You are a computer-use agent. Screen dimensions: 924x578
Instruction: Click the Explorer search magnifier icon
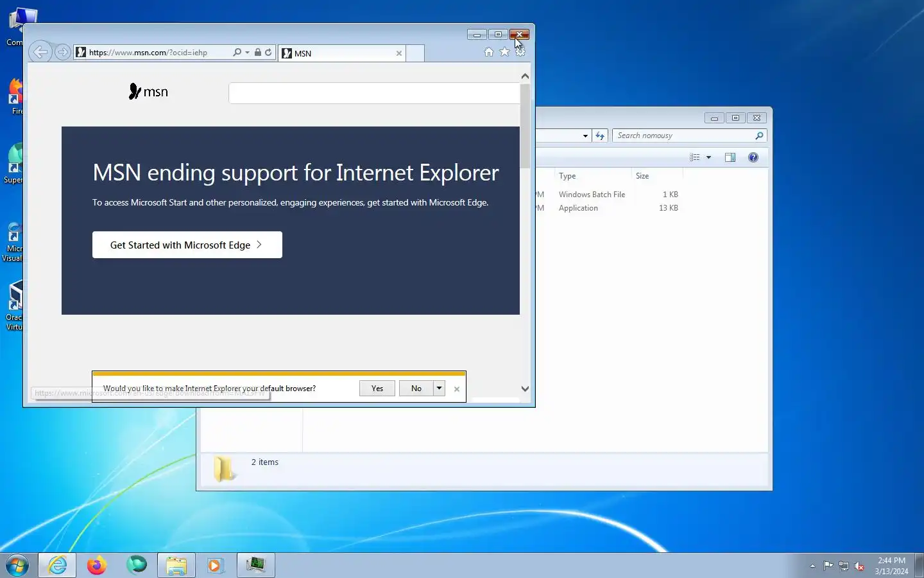pyautogui.click(x=759, y=136)
